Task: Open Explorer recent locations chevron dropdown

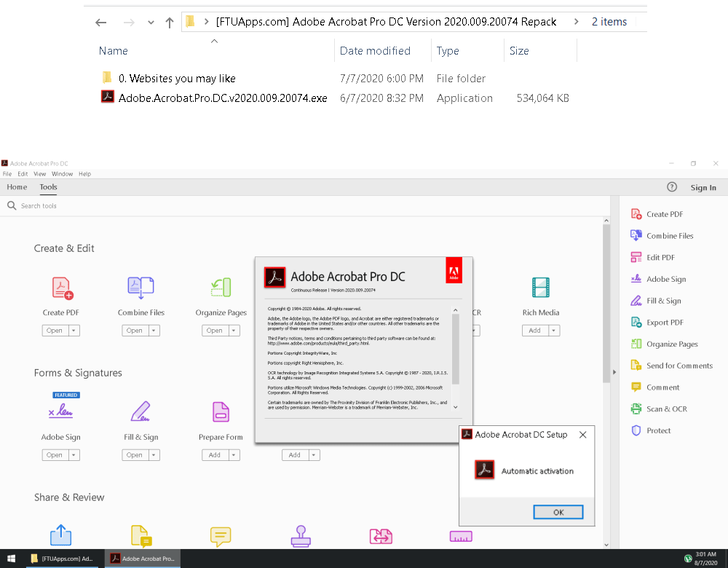Action: (151, 23)
